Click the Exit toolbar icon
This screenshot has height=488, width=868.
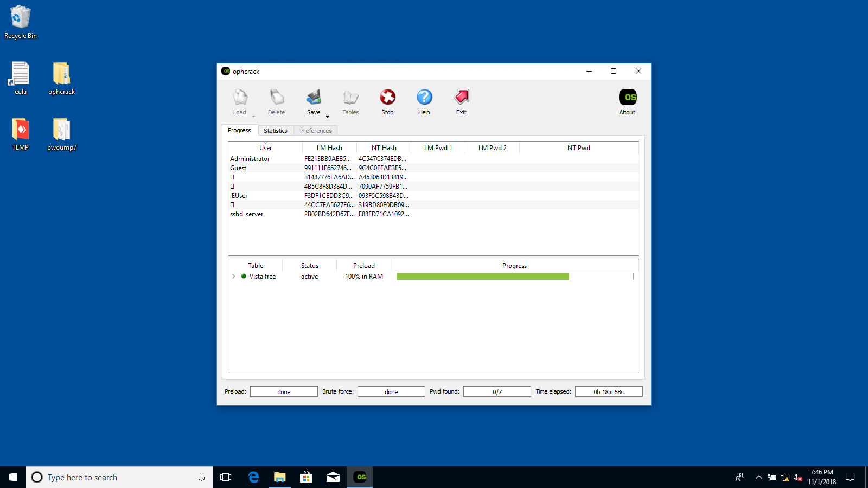coord(461,98)
